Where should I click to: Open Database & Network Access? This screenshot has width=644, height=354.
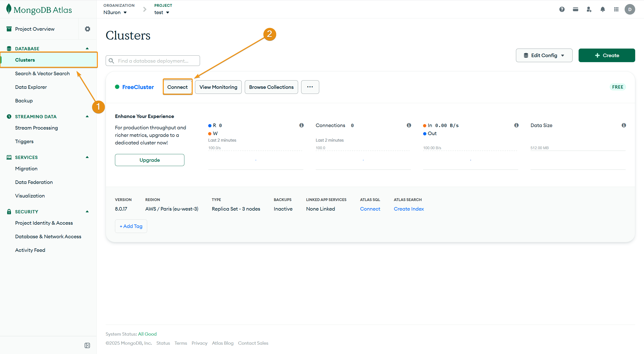click(x=48, y=237)
